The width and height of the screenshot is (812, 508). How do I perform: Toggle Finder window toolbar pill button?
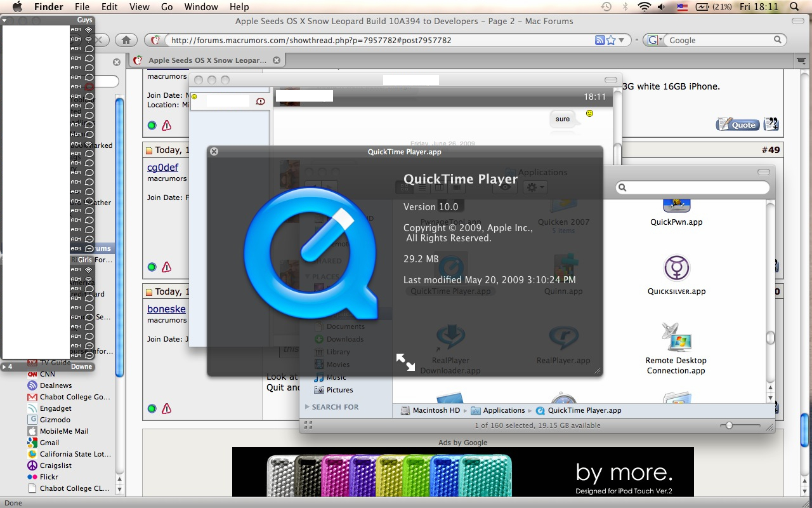tap(763, 172)
